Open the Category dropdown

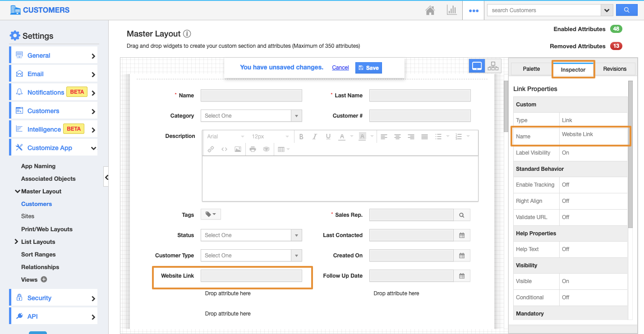coord(251,116)
